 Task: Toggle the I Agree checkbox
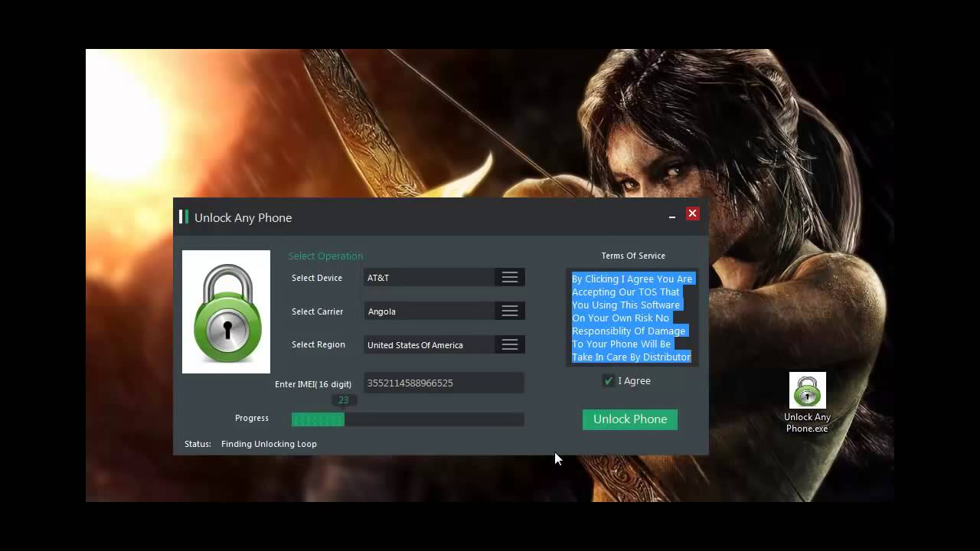point(609,380)
